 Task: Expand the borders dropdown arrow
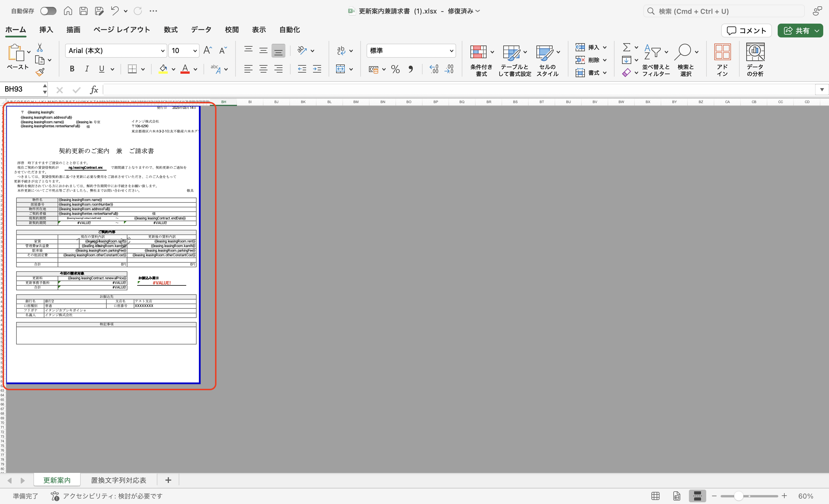coord(143,69)
